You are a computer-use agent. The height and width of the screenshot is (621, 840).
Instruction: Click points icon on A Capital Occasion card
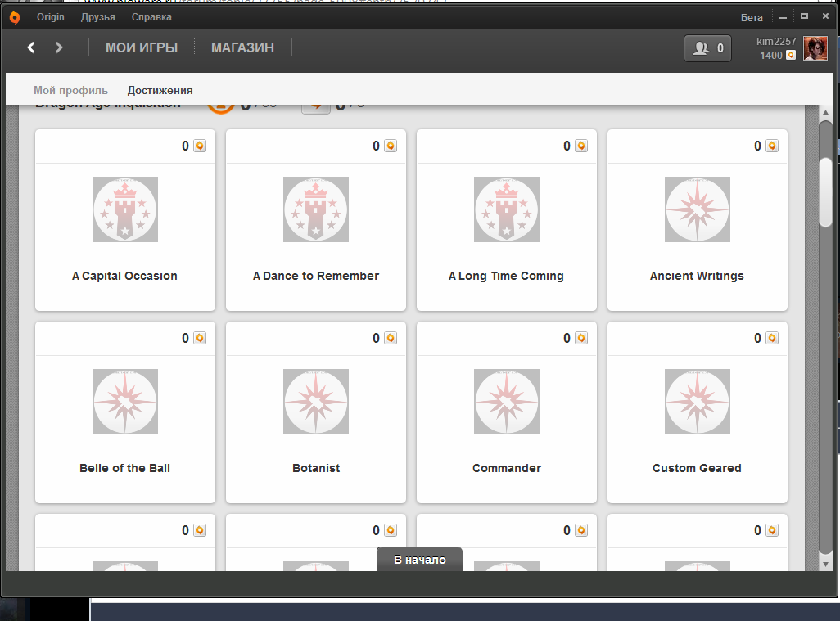pyautogui.click(x=200, y=146)
